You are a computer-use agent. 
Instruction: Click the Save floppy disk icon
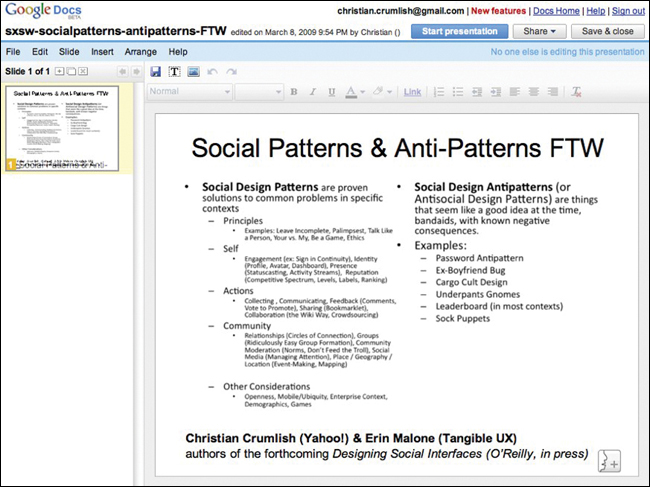coord(155,72)
